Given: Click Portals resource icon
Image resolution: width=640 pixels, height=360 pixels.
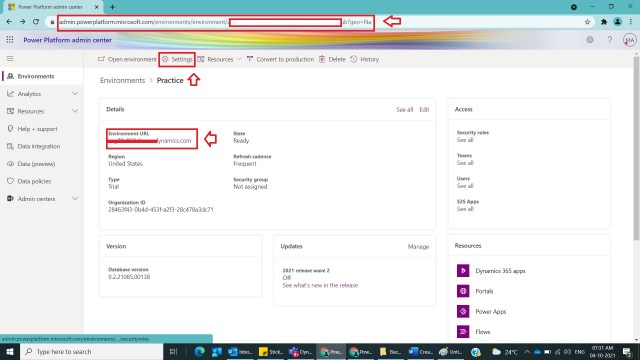Looking at the screenshot, I should click(x=463, y=291).
